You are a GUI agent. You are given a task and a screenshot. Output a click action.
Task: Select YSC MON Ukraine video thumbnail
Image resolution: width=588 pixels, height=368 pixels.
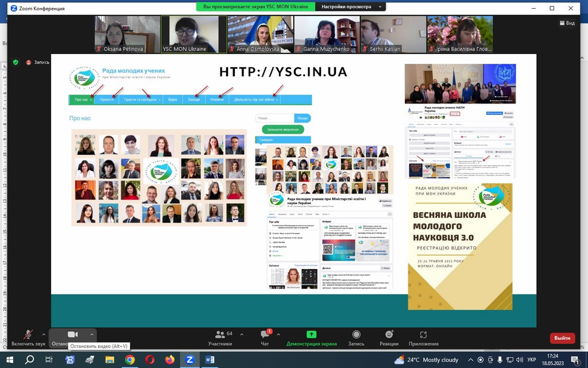pyautogui.click(x=194, y=34)
